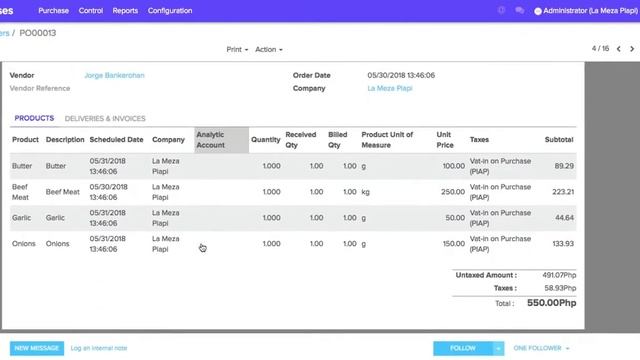
Task: Expand the Action dropdown
Action: [x=269, y=49]
